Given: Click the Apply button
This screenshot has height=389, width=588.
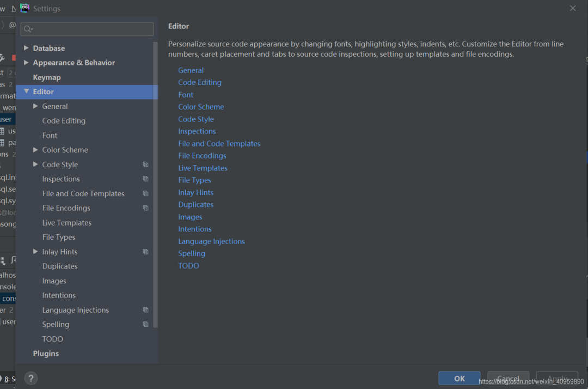Looking at the screenshot, I should (557, 379).
